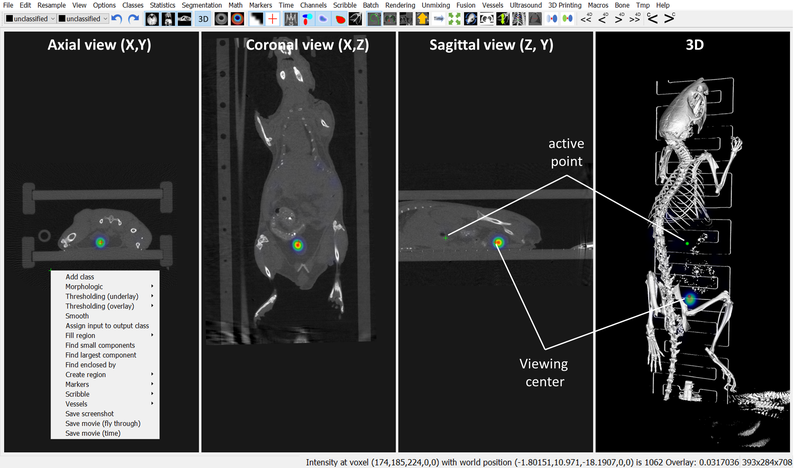This screenshot has height=468, width=800.
Task: Click the red crosshair icon
Action: pyautogui.click(x=272, y=18)
